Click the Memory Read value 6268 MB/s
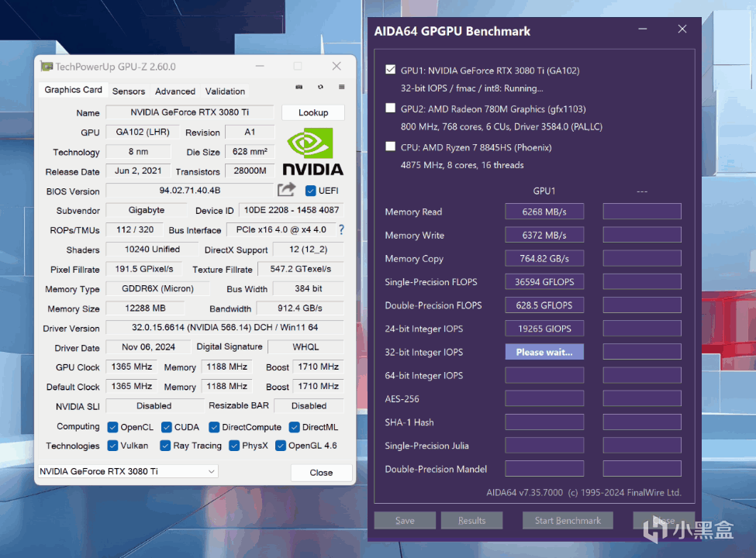This screenshot has height=558, width=756. click(544, 212)
